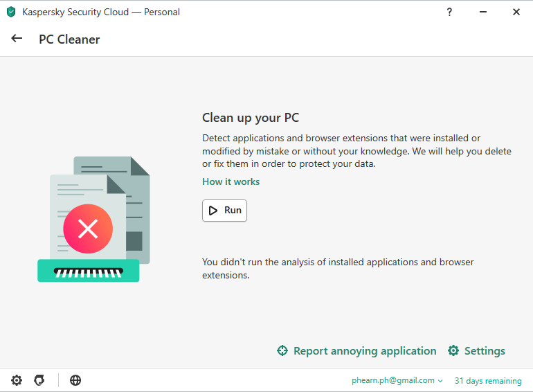Click the PC Cleaner page title
The height and width of the screenshot is (392, 533).
pyautogui.click(x=69, y=39)
